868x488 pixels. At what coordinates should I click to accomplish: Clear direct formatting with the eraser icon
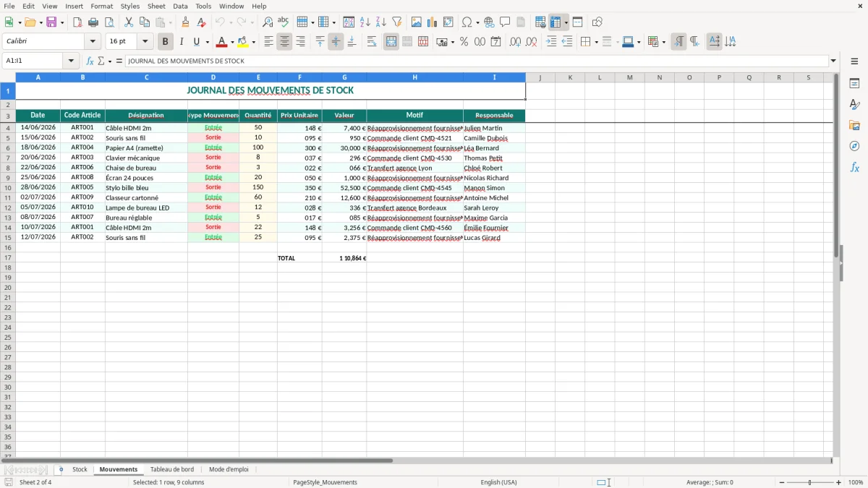[x=202, y=22]
